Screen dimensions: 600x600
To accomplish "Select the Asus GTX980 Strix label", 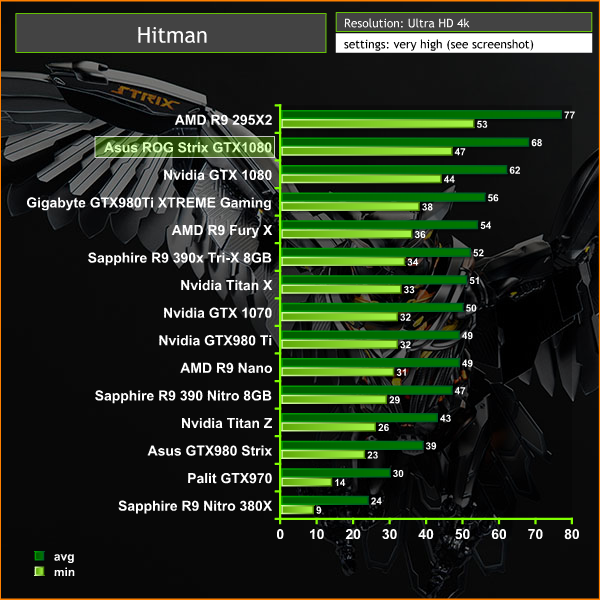I will coord(210,451).
